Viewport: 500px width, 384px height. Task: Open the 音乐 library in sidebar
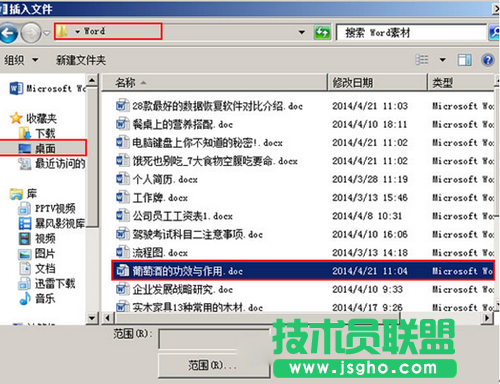coord(25,298)
